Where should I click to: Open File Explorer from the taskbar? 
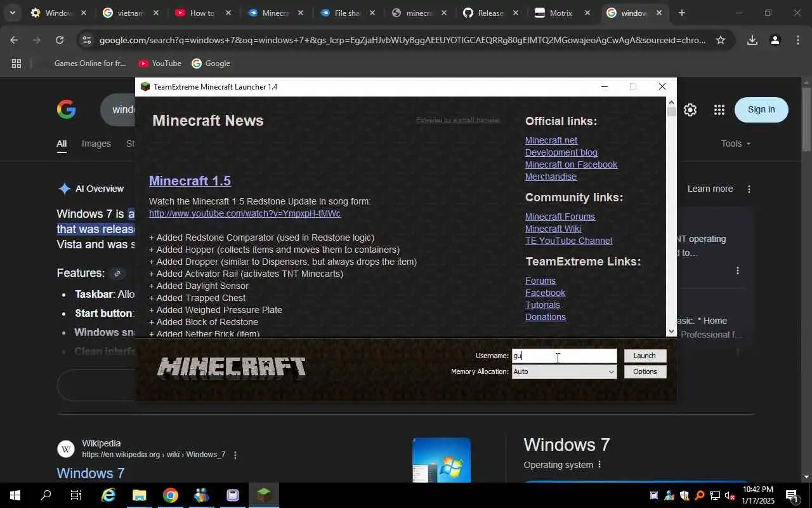pyautogui.click(x=140, y=495)
